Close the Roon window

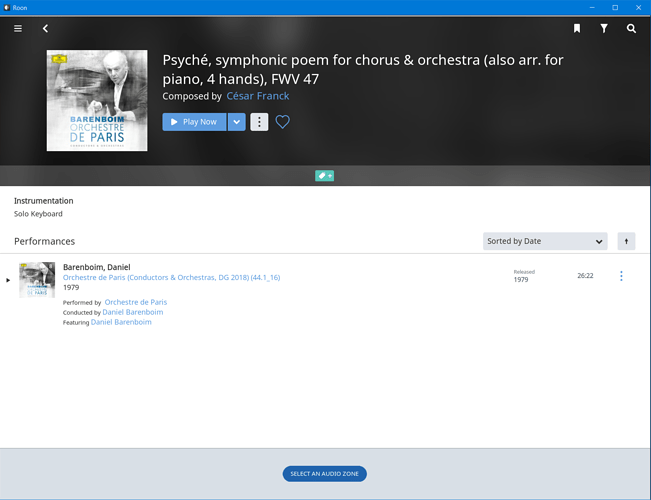pos(639,7)
